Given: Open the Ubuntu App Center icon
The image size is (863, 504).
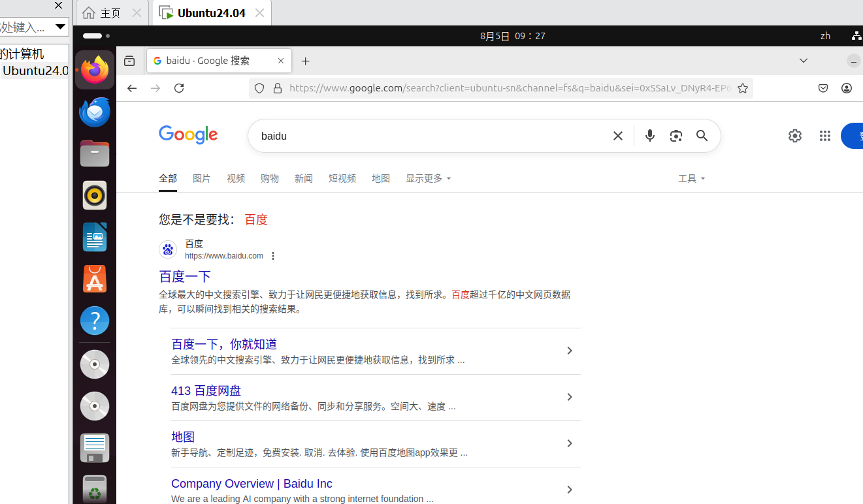Looking at the screenshot, I should tap(95, 279).
